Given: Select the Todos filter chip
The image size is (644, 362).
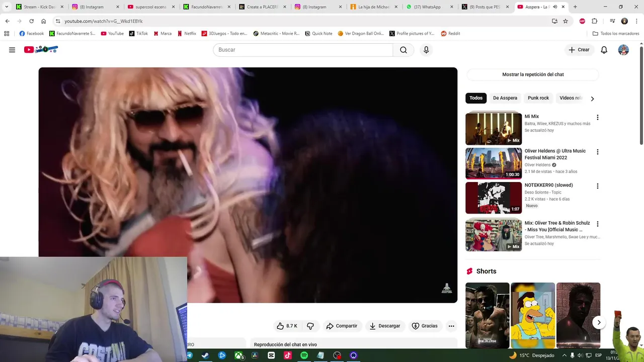Looking at the screenshot, I should click(x=476, y=98).
